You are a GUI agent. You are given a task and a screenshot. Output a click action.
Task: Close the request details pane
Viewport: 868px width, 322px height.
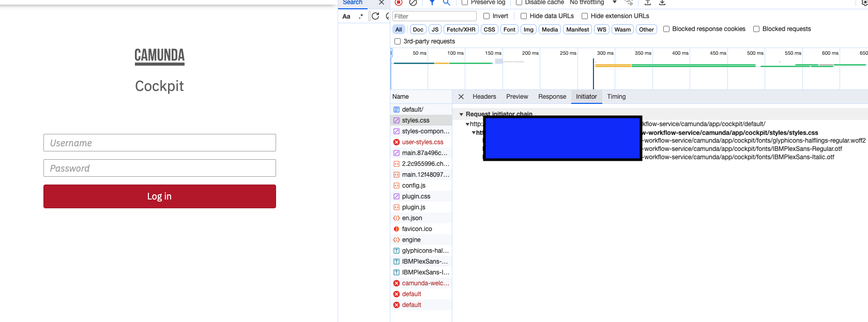pos(461,97)
